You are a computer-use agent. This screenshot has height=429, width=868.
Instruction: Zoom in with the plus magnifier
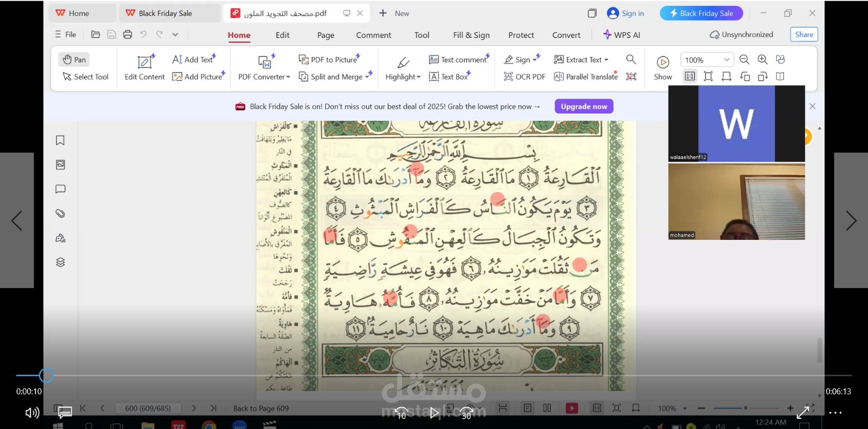(x=762, y=60)
